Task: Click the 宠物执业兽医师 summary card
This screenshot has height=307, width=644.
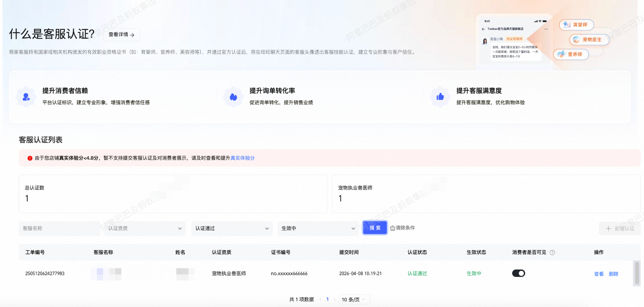Action: 486,194
